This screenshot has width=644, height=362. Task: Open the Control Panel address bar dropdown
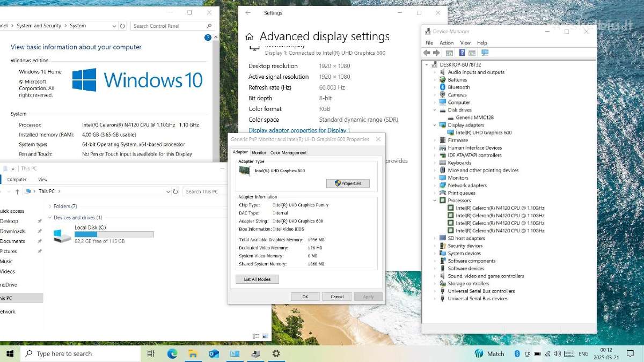click(114, 26)
